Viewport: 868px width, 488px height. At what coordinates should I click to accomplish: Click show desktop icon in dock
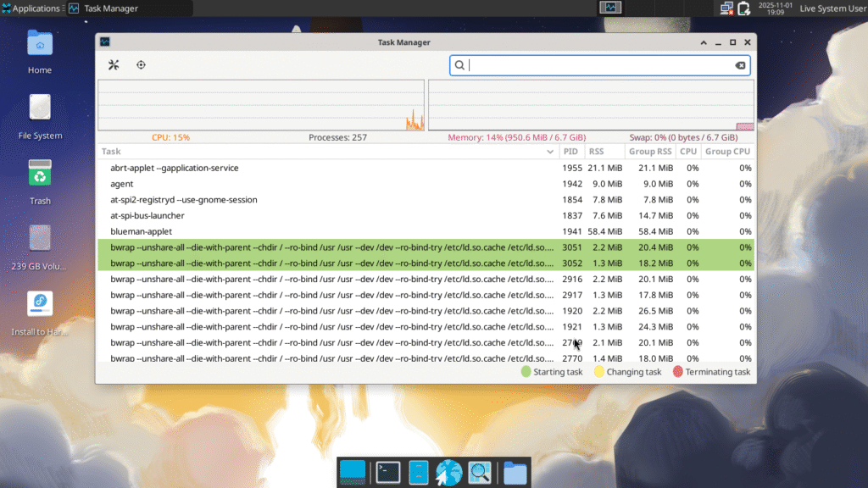point(352,472)
